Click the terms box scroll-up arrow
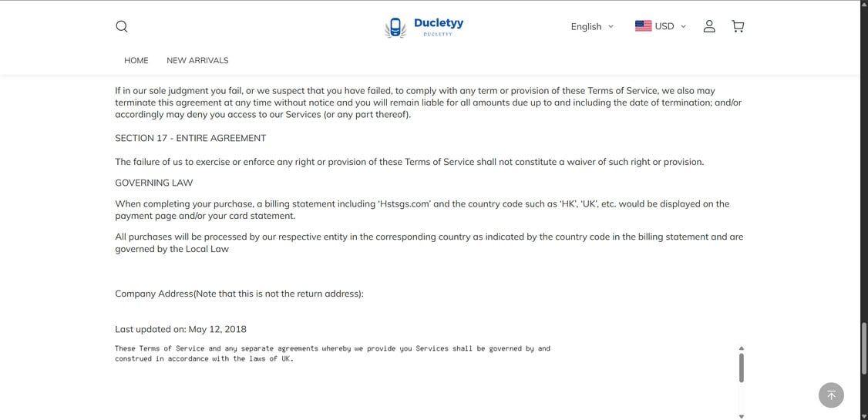Viewport: 868px width, 420px height. coord(742,348)
